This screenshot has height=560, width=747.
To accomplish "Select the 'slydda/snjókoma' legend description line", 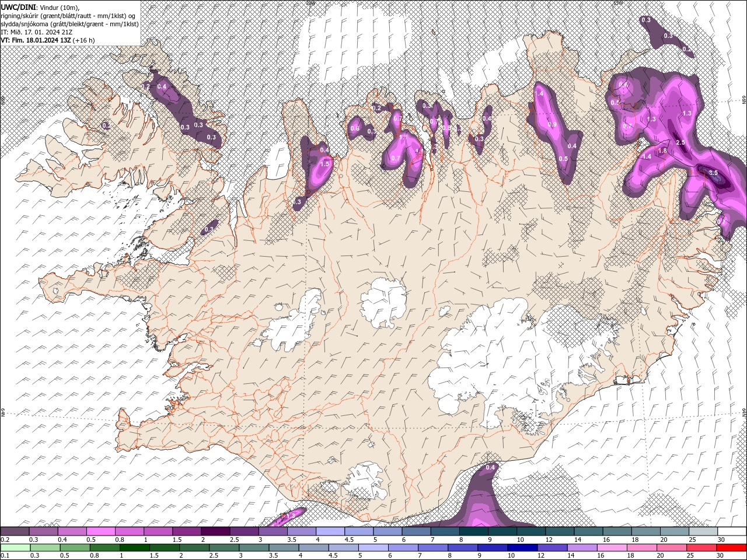I will (x=69, y=23).
